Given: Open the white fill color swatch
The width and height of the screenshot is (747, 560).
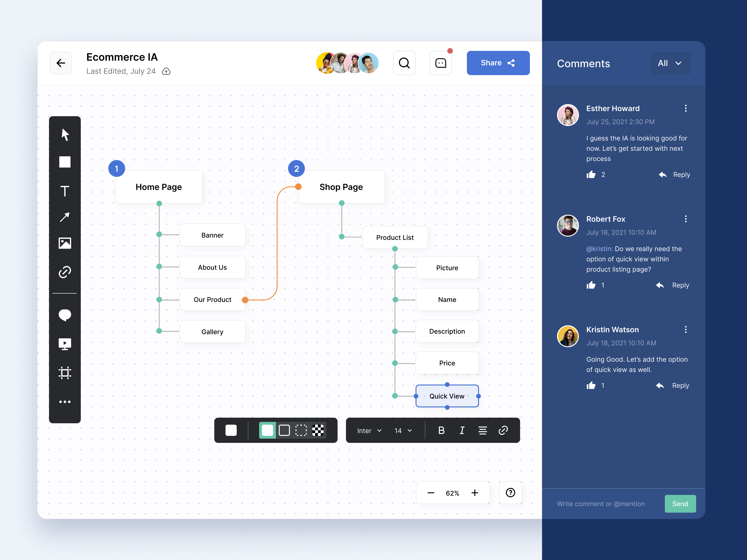Looking at the screenshot, I should click(231, 430).
